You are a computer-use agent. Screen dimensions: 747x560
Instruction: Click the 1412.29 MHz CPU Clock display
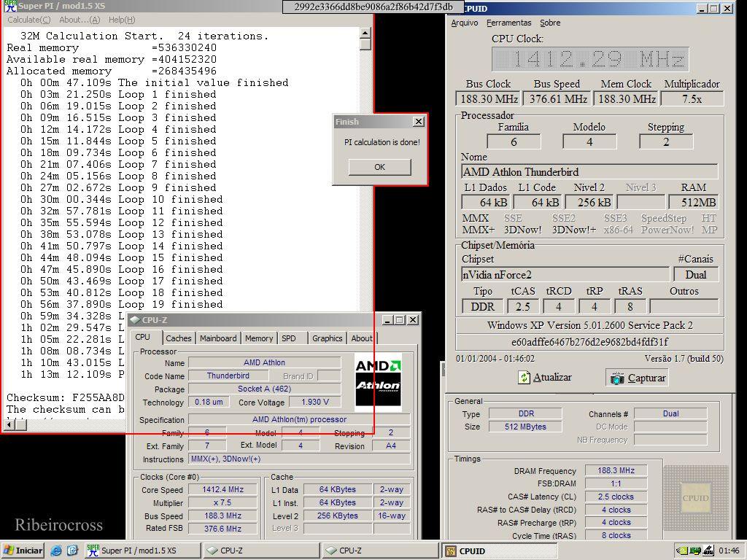pos(590,60)
